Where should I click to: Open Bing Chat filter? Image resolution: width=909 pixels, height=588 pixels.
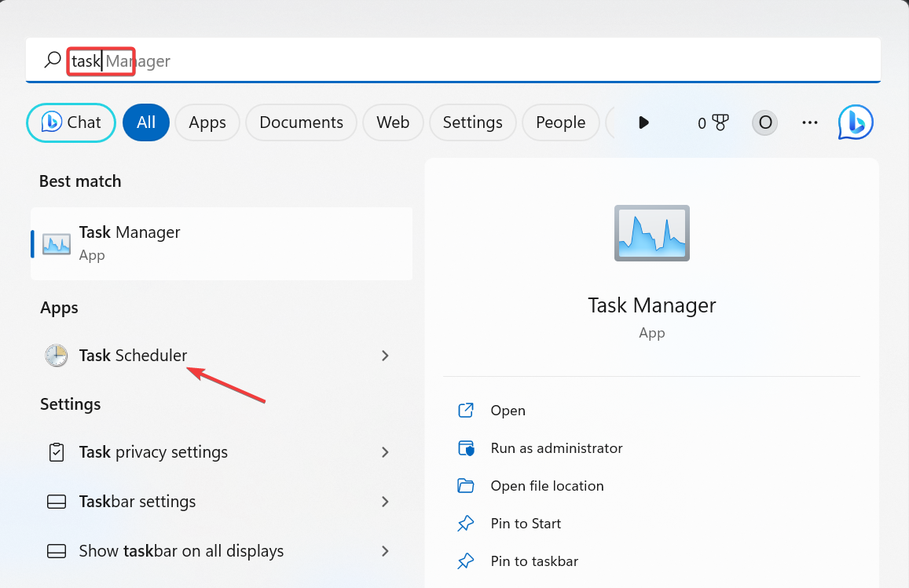pos(71,122)
